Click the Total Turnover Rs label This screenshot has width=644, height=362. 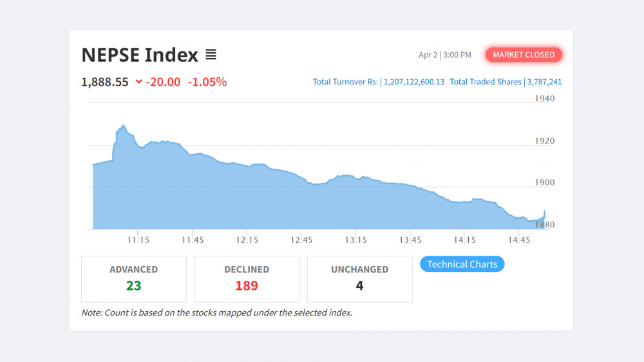(346, 82)
